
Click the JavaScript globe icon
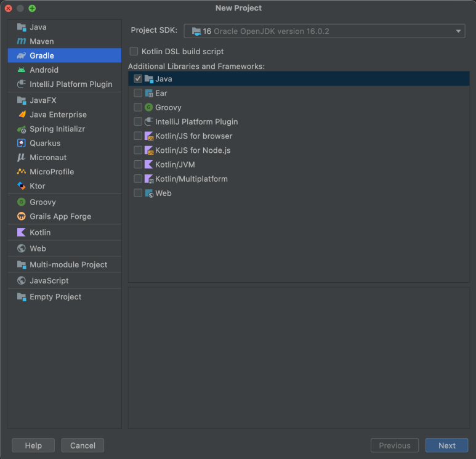(x=22, y=281)
